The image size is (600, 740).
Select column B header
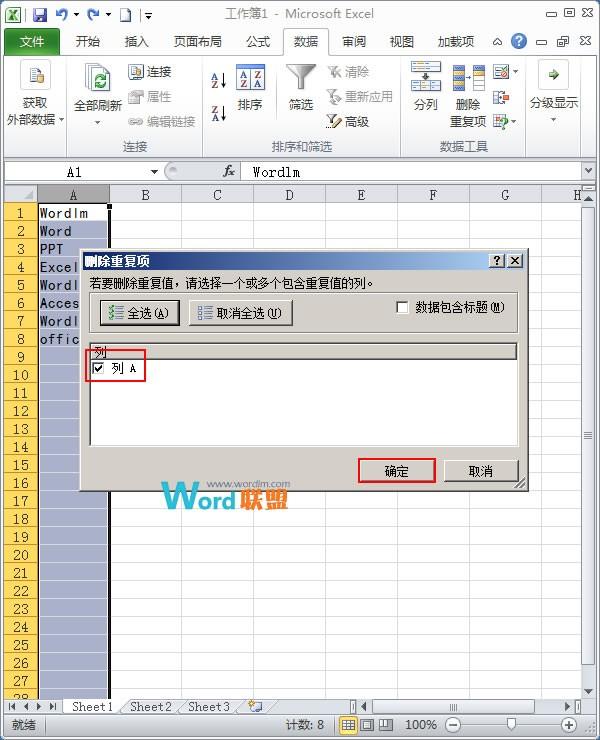click(145, 195)
